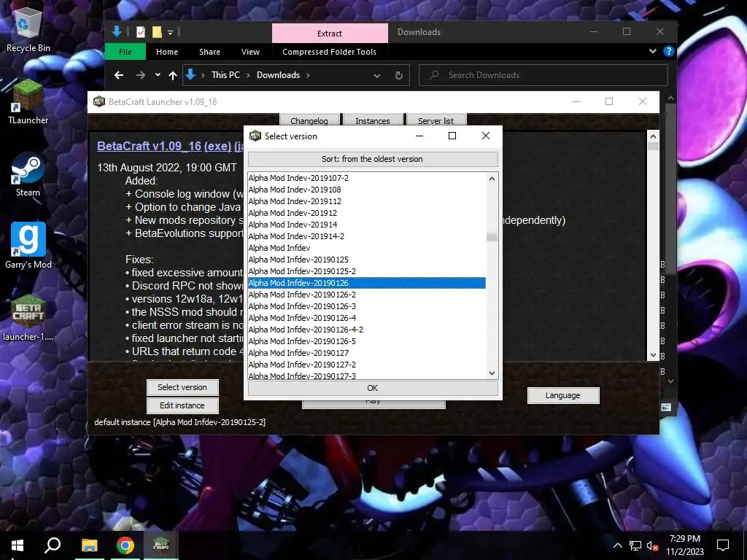Image resolution: width=747 pixels, height=560 pixels.
Task: Select Alpha Mod Infdev-20190127
Action: [x=366, y=353]
